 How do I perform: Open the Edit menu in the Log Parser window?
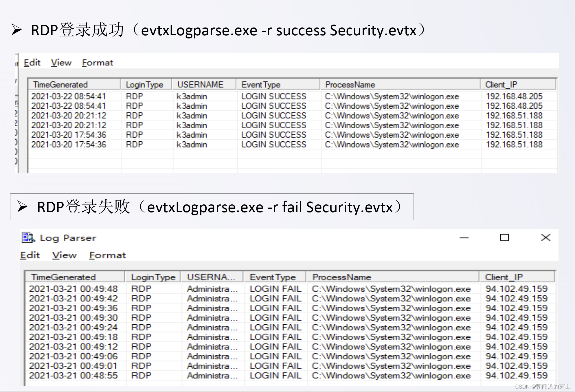[30, 255]
